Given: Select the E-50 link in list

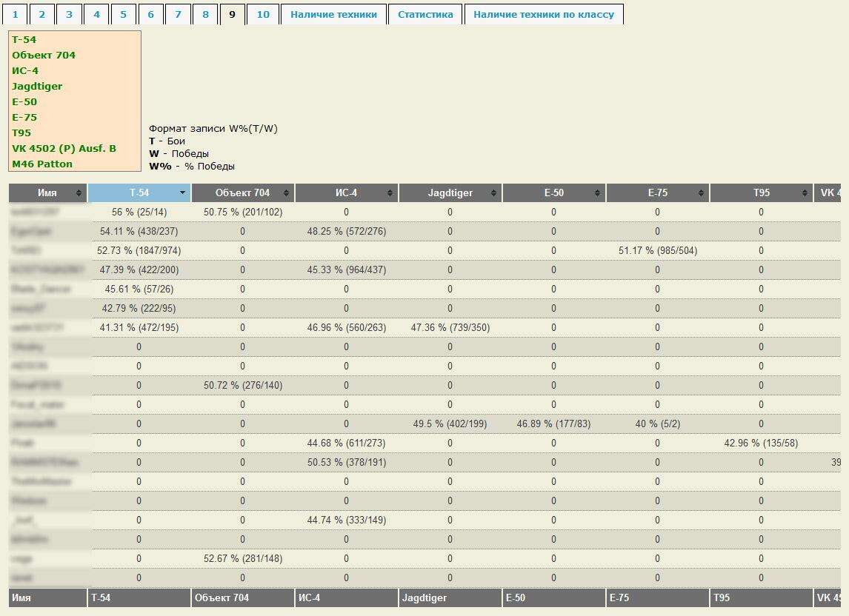Looking at the screenshot, I should point(25,101).
